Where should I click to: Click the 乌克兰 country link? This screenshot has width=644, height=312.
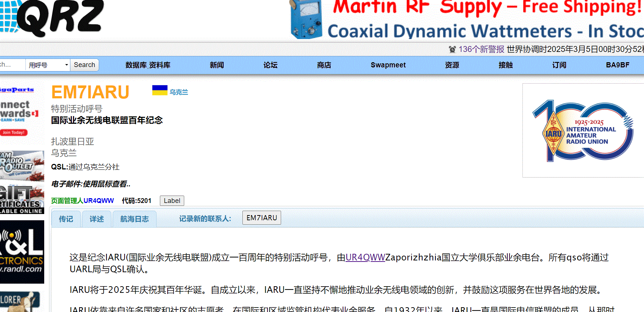(x=179, y=92)
